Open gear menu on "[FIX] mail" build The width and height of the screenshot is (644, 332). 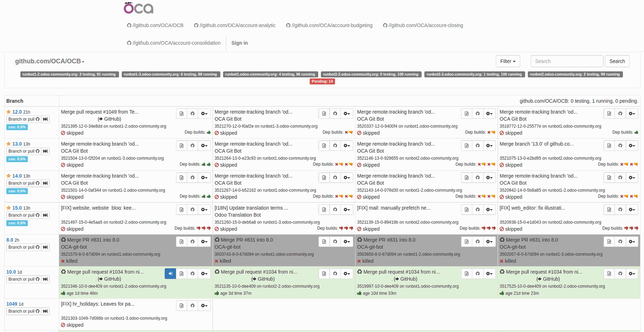coord(489,210)
